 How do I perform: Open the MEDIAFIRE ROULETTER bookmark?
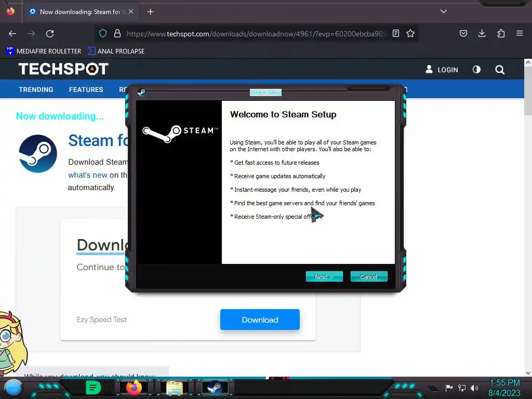click(x=44, y=51)
